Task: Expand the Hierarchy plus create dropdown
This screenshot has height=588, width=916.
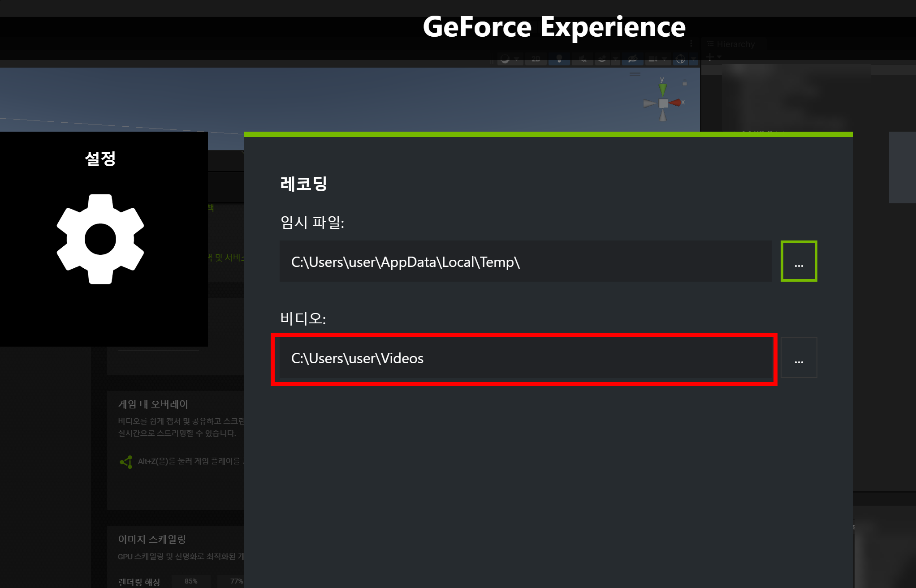Action: tap(713, 57)
